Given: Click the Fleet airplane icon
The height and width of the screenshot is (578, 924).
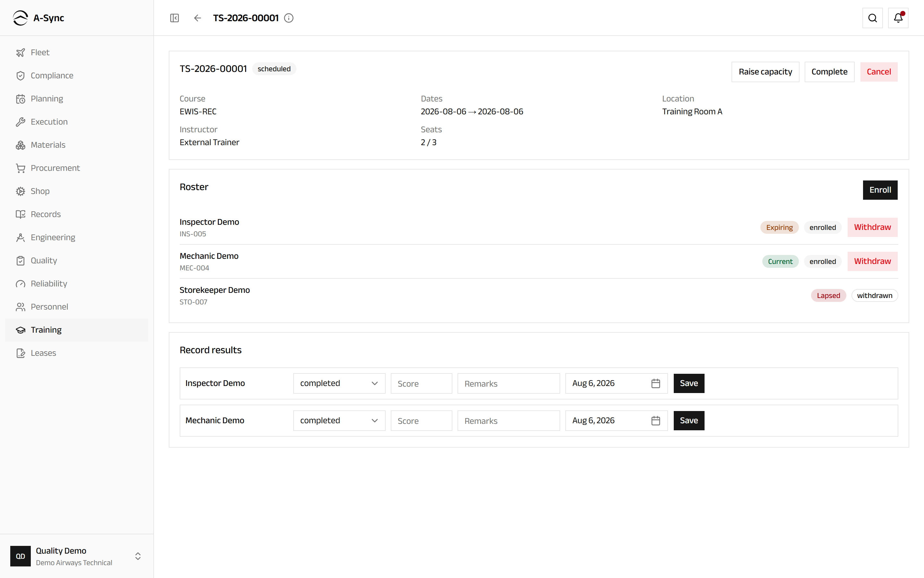Looking at the screenshot, I should coord(21,52).
